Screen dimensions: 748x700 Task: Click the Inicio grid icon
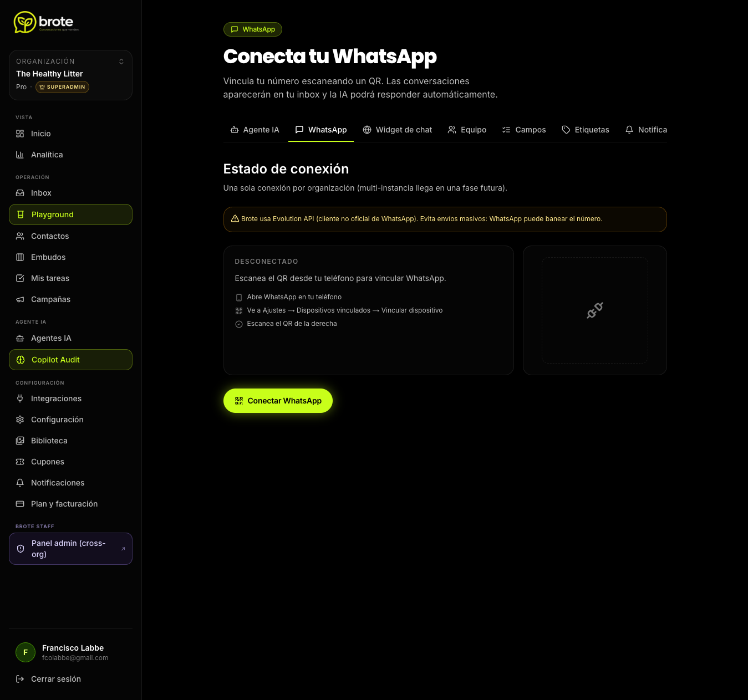click(20, 134)
